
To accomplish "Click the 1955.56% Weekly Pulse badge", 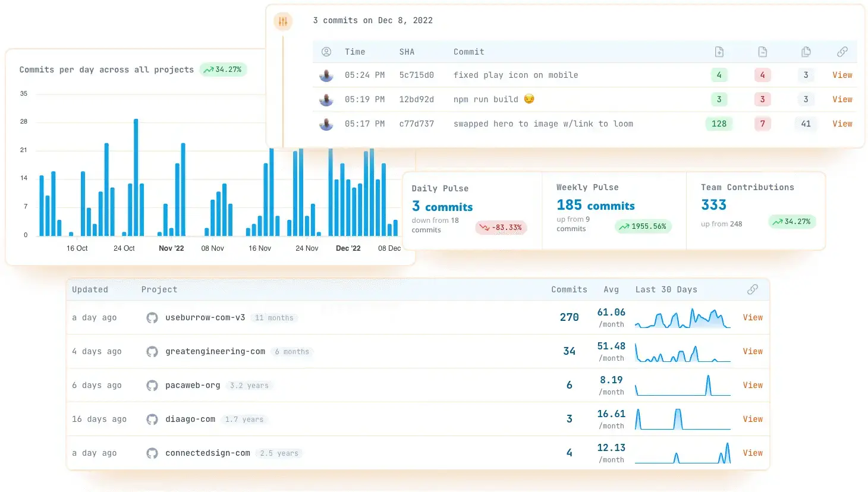I will coord(643,226).
